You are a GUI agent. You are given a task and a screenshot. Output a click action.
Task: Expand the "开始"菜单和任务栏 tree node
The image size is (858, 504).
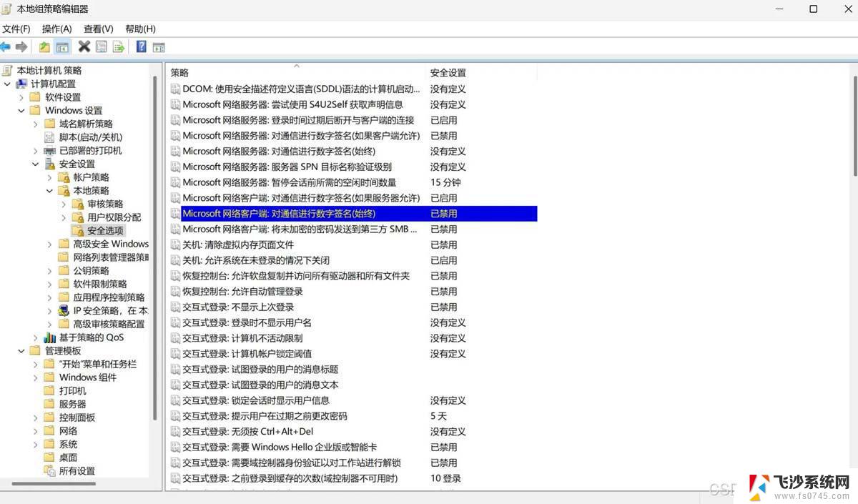pyautogui.click(x=36, y=364)
